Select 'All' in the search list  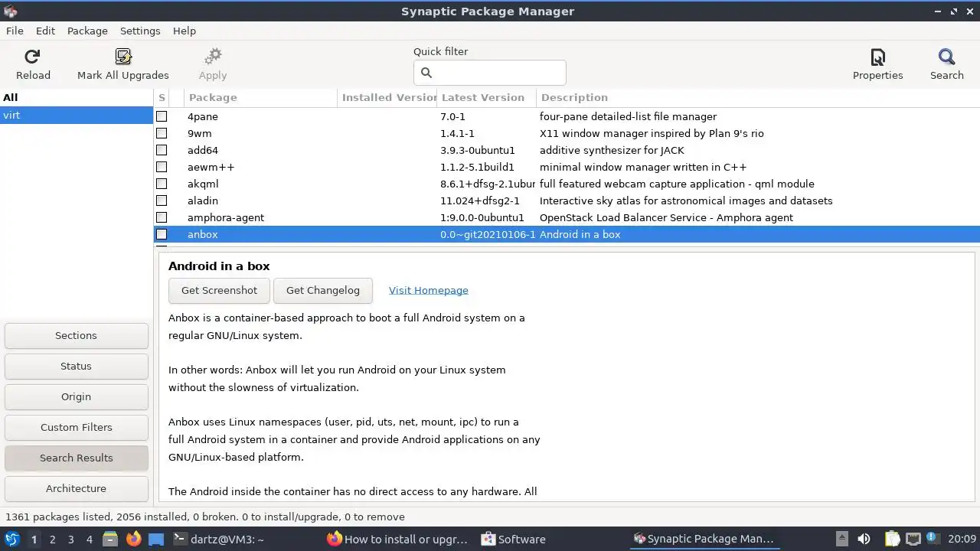[x=77, y=97]
